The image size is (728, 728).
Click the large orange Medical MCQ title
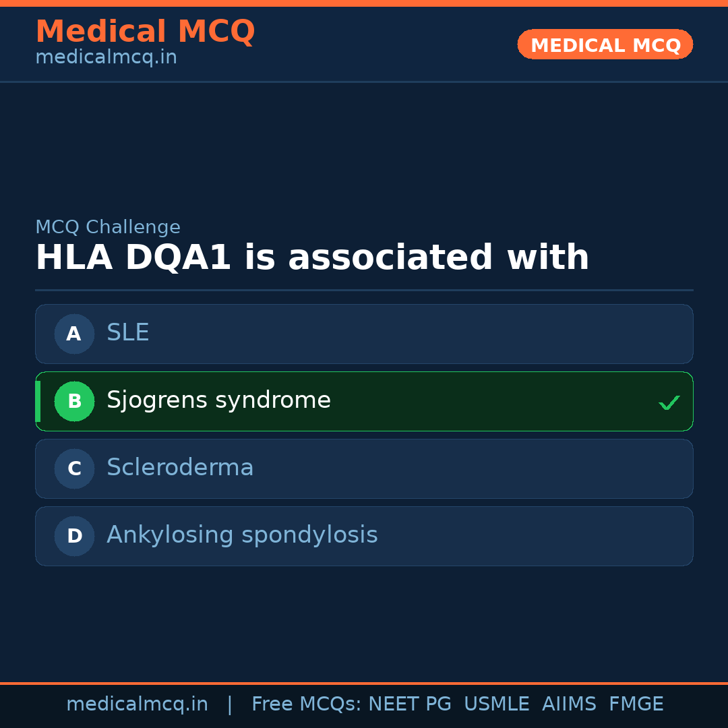tap(145, 32)
